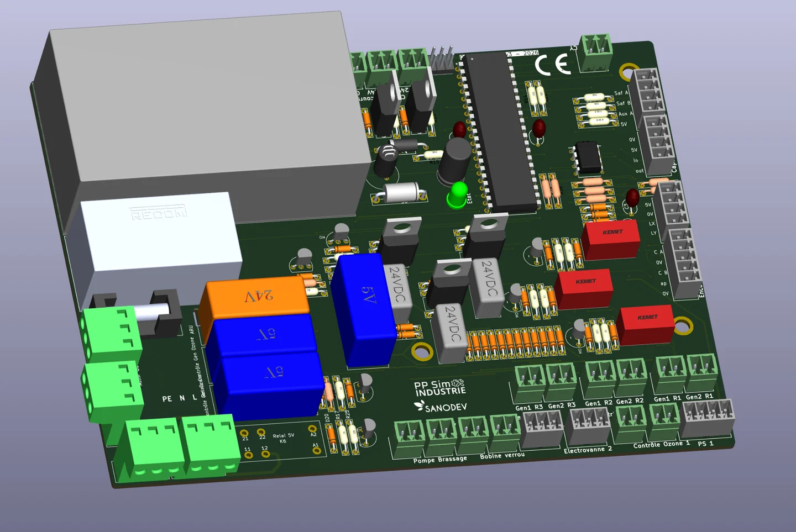796x532 pixels.
Task: Select the 'Saf A' pin label
Action: (x=621, y=93)
